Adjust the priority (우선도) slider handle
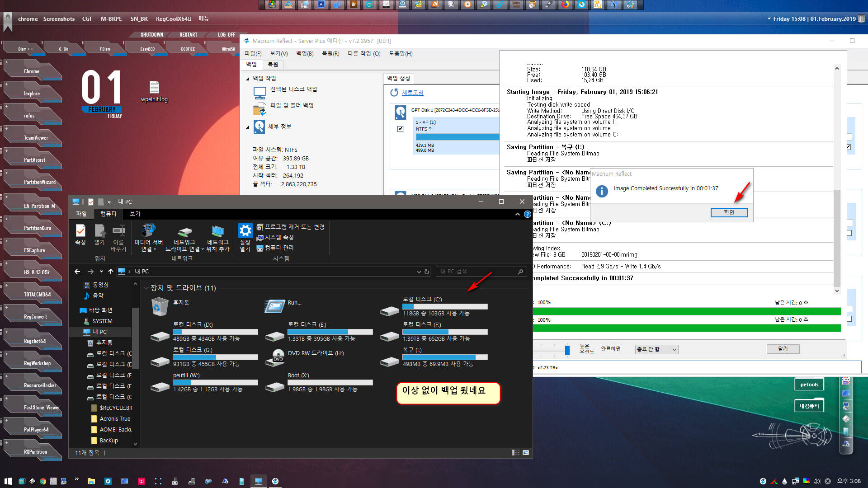This screenshot has height=488, width=868. click(567, 350)
